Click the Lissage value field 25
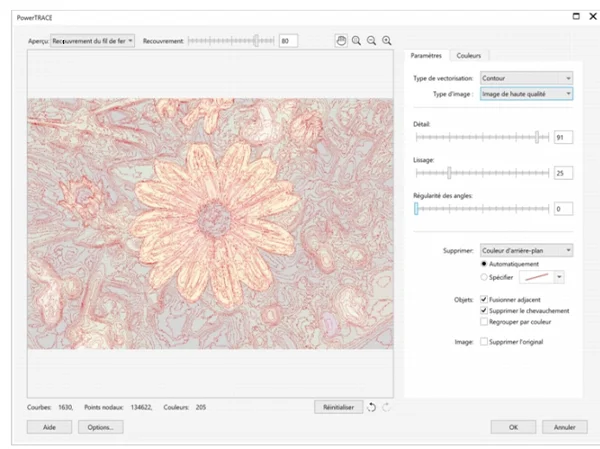The image size is (600, 449). pyautogui.click(x=563, y=173)
